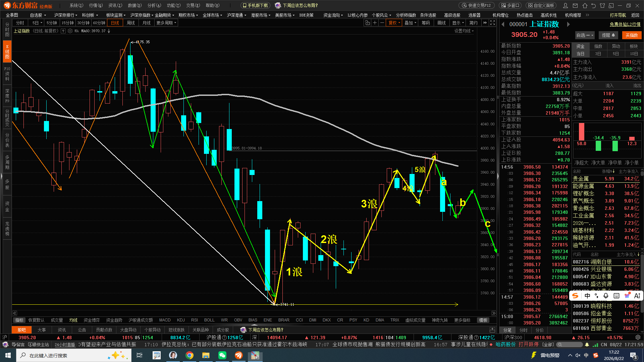644x362 pixels.
Task: Open the skin theme shirt icon
Action: [602, 5]
